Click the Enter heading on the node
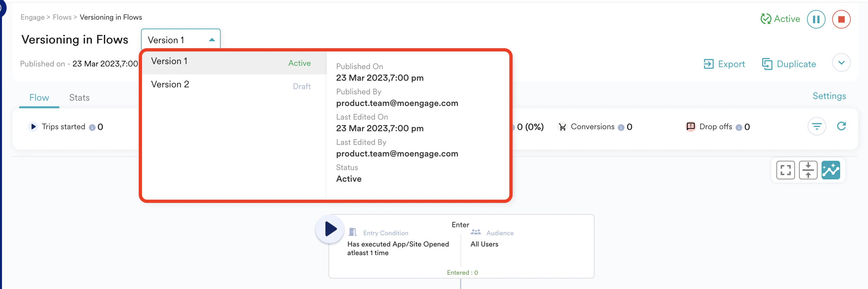Screen dimensions: 868x289 coord(460,225)
